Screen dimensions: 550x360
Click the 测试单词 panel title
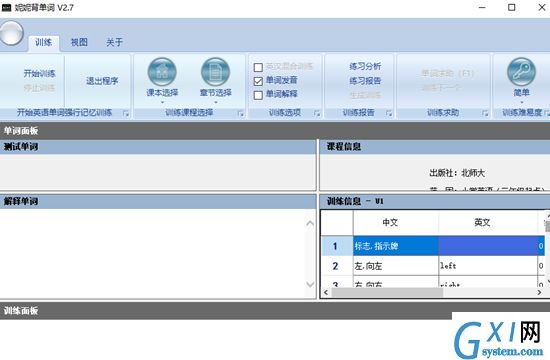pyautogui.click(x=21, y=147)
